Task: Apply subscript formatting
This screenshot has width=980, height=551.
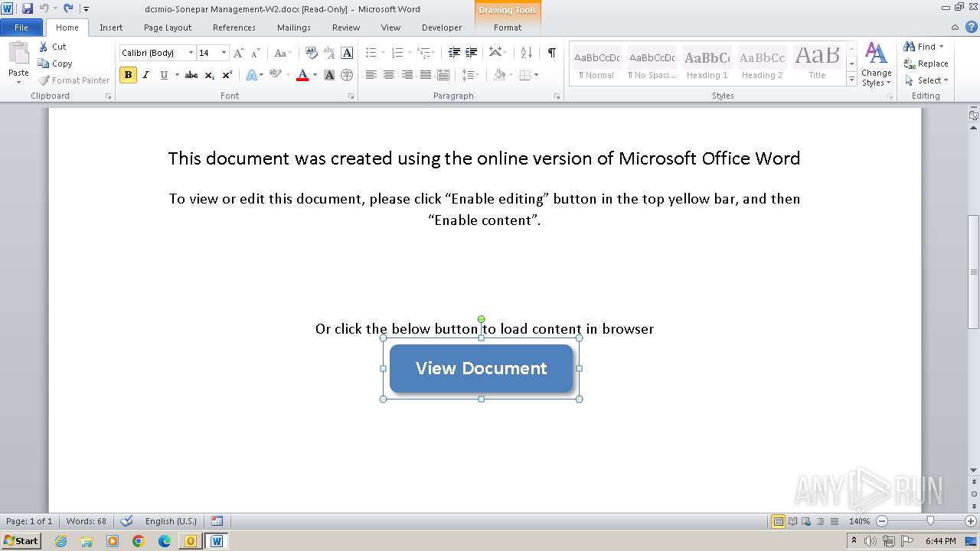Action: 209,75
